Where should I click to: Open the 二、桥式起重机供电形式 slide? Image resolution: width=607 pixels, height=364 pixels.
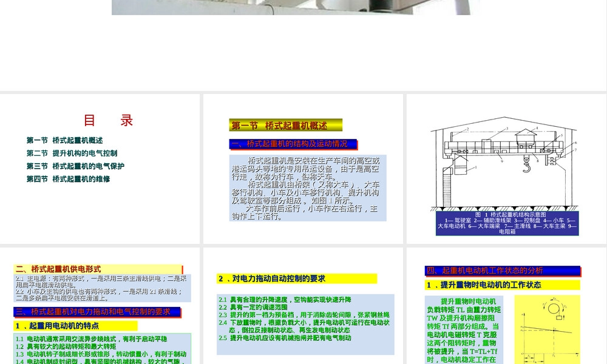pos(100,306)
